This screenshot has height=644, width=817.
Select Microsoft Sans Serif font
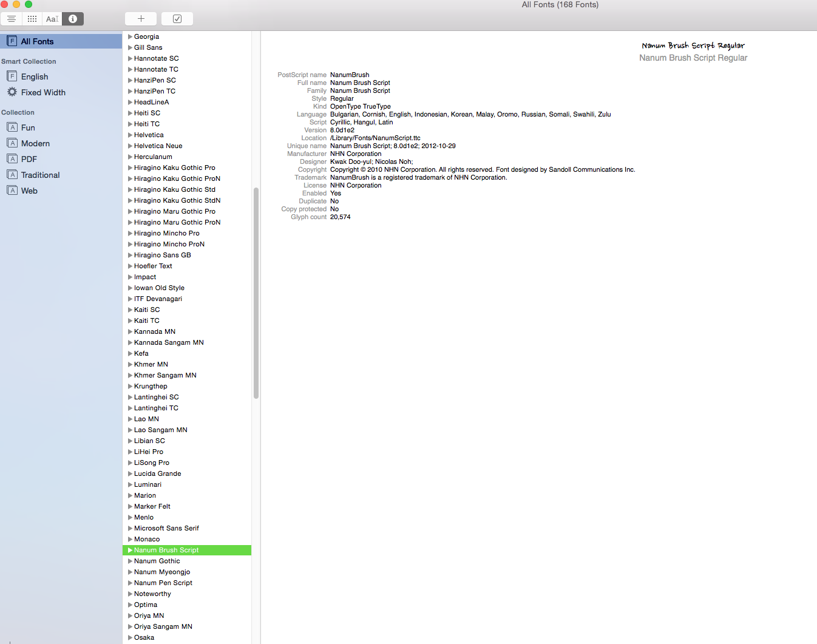[x=166, y=528]
